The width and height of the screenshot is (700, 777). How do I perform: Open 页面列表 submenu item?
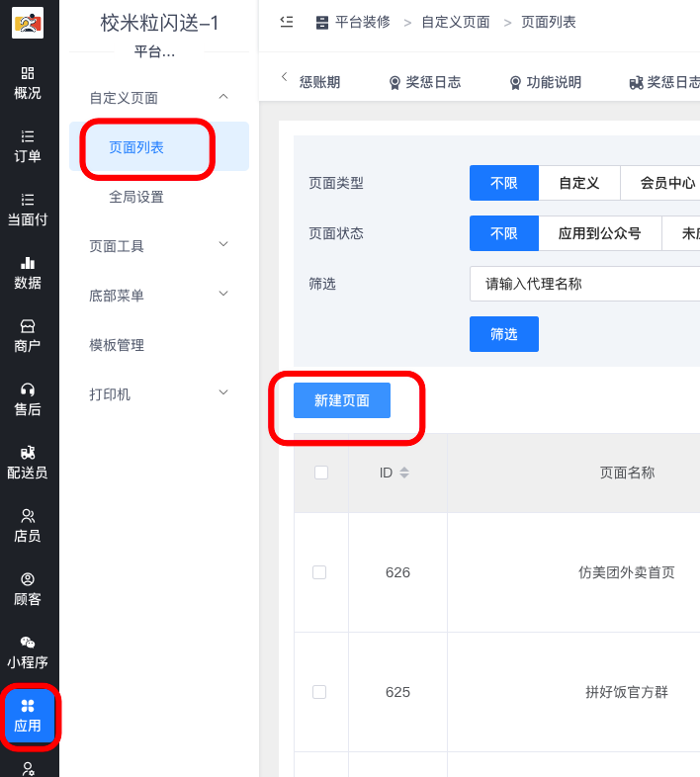point(158,146)
